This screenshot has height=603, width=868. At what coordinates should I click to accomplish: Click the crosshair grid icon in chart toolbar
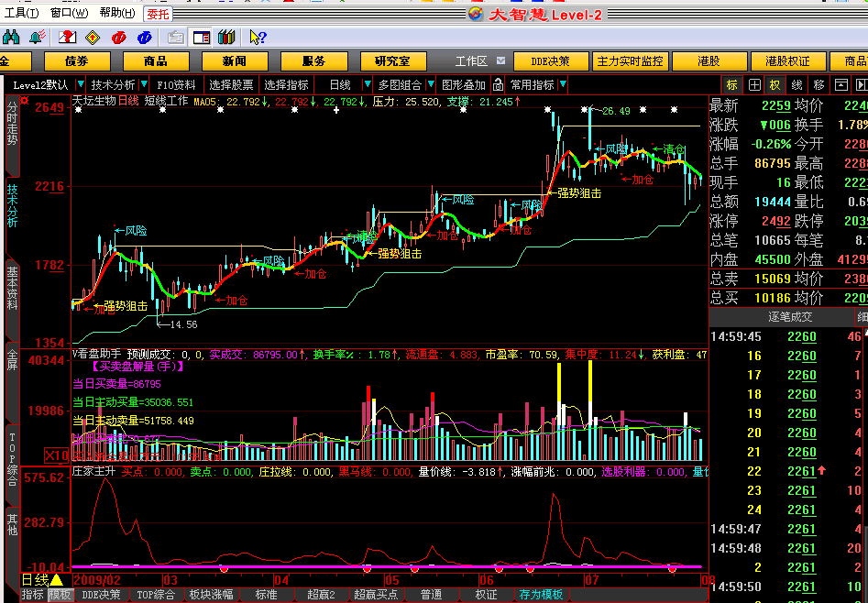click(x=754, y=84)
